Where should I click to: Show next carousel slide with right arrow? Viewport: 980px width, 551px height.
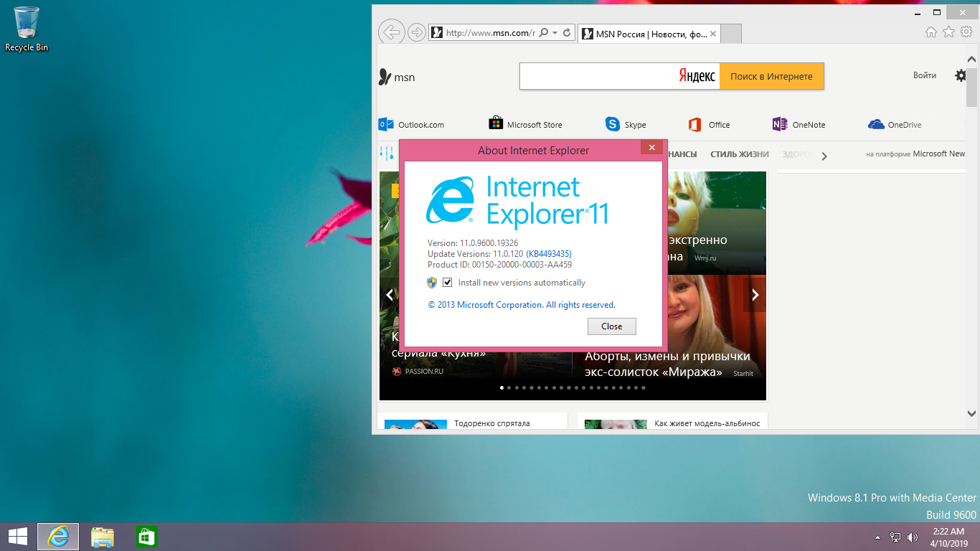click(755, 294)
